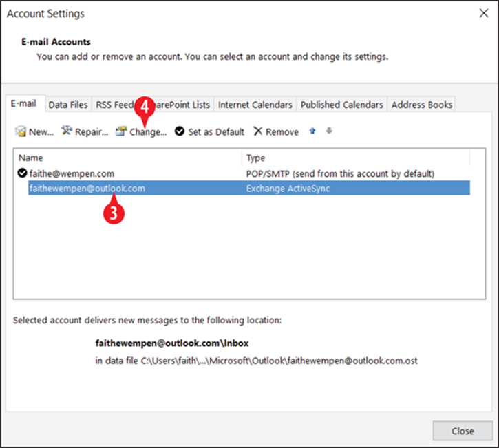Click the Remove X icon

pos(258,131)
